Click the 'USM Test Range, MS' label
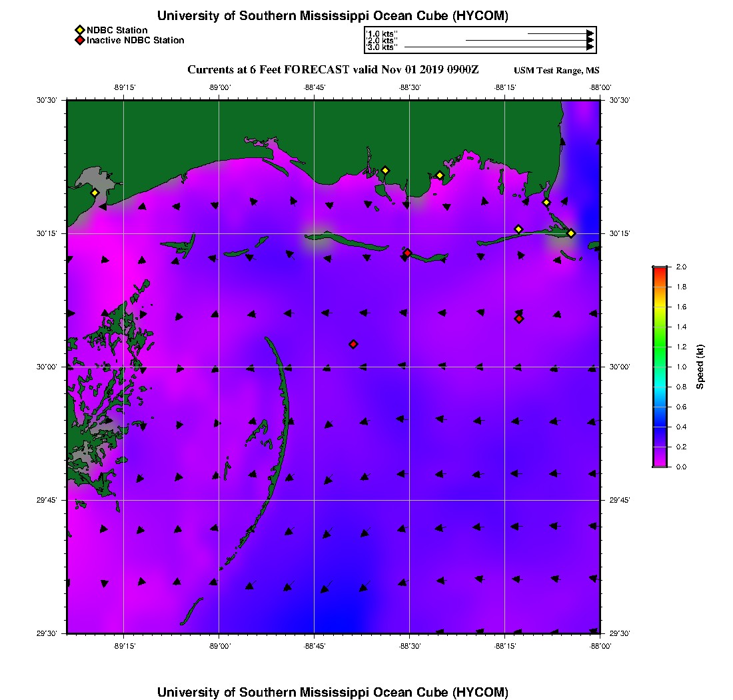The image size is (733, 700). click(556, 71)
